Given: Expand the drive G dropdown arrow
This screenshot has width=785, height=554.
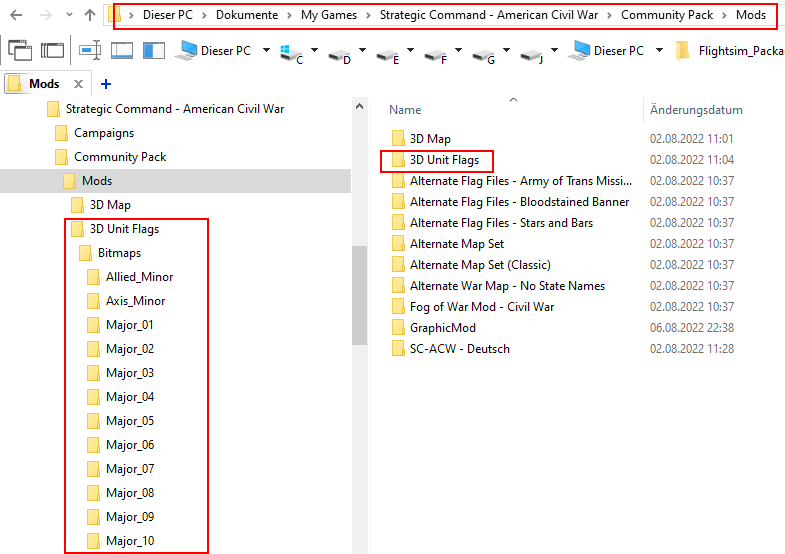Looking at the screenshot, I should click(506, 50).
